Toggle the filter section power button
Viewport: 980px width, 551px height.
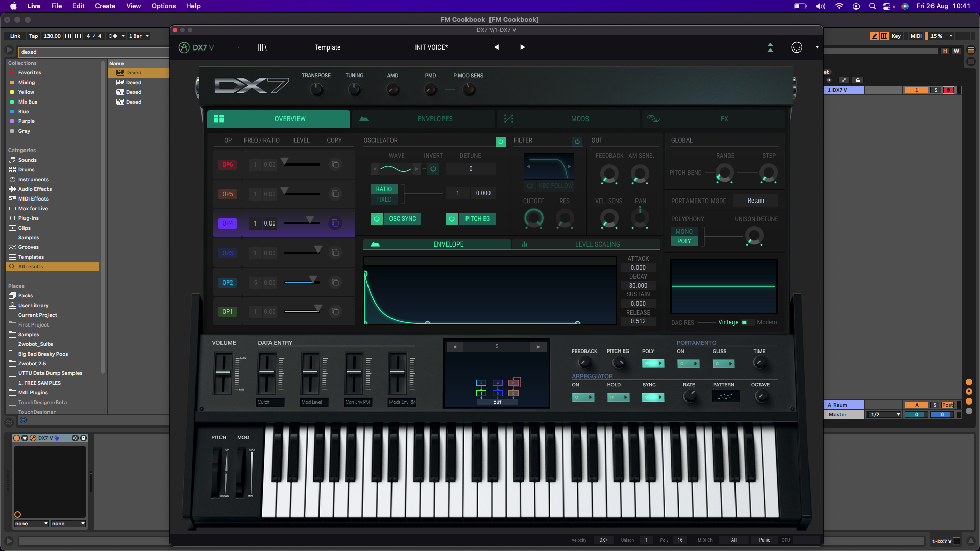tap(577, 141)
